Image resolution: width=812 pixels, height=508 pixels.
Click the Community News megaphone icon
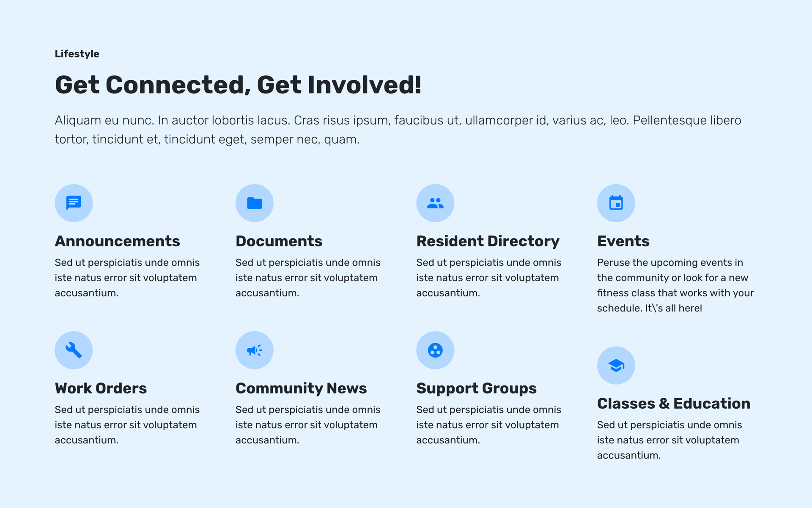click(x=254, y=350)
